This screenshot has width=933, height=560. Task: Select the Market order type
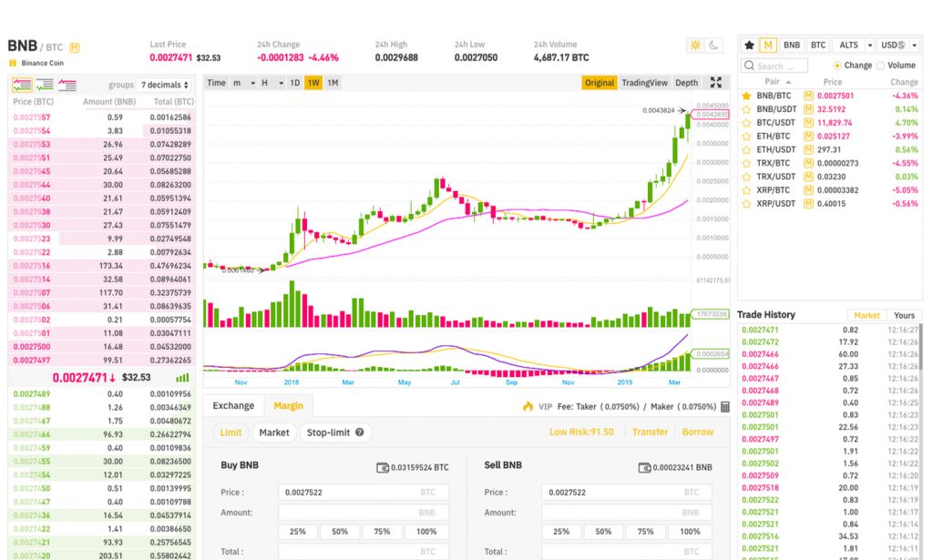(x=273, y=433)
